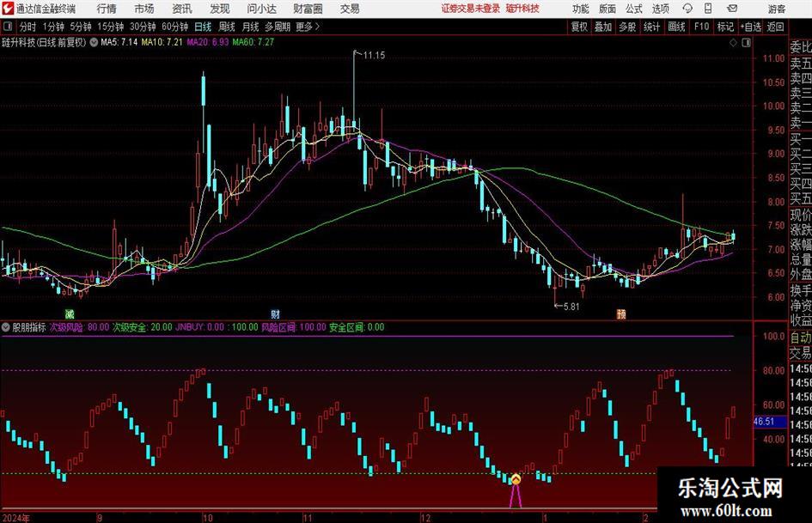
Task: Select the 日线 daily chart tab
Action: pyautogui.click(x=203, y=27)
